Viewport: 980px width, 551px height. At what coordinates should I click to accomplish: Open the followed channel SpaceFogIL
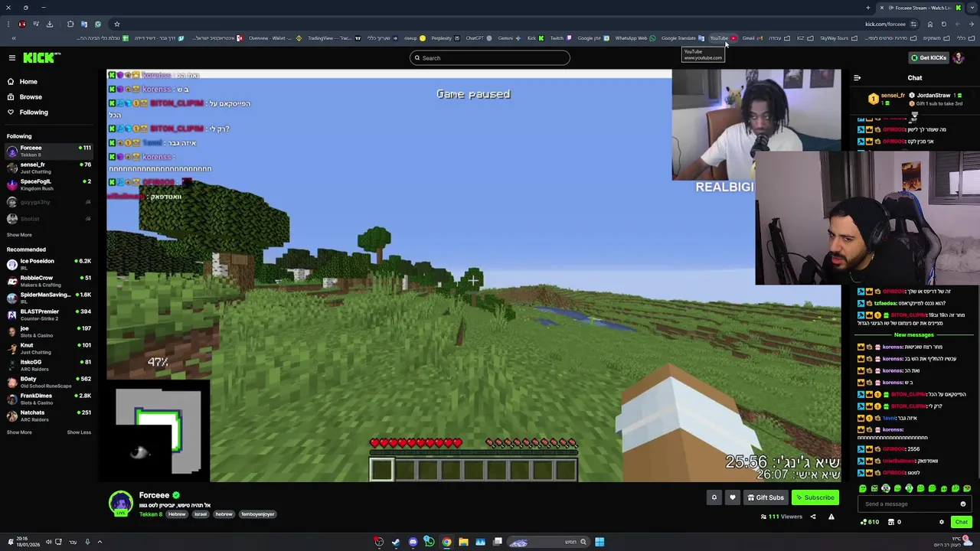47,184
